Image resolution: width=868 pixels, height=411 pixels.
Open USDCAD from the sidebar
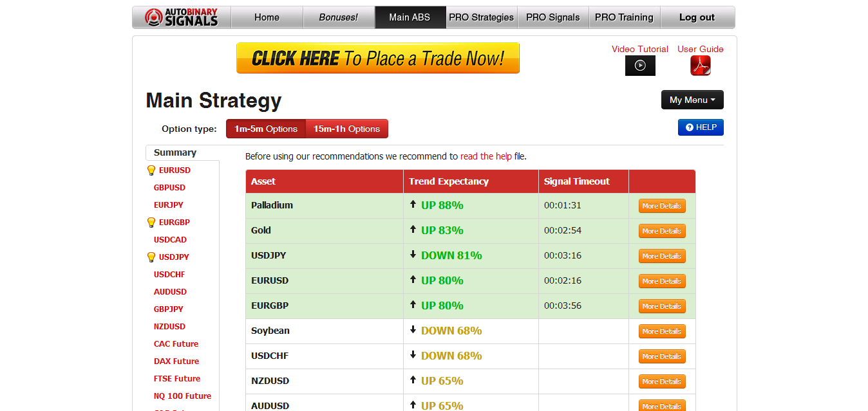click(170, 240)
